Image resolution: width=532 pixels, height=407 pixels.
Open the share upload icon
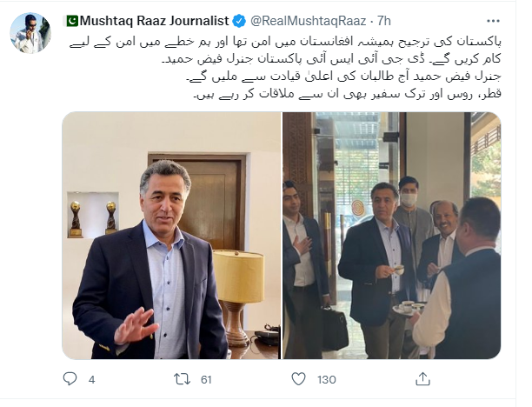[422, 379]
